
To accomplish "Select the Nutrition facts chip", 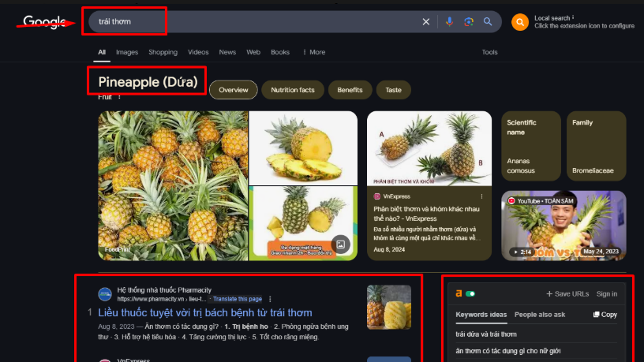I will [x=293, y=90].
